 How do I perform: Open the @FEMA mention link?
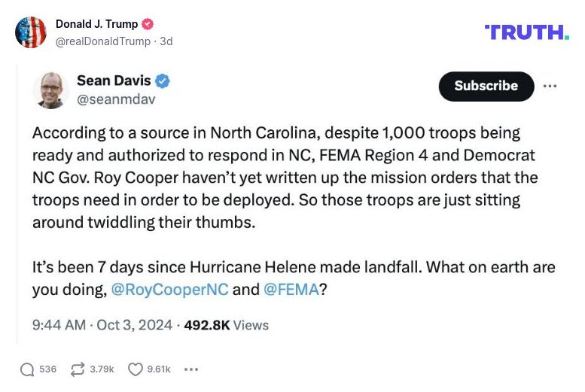point(291,290)
